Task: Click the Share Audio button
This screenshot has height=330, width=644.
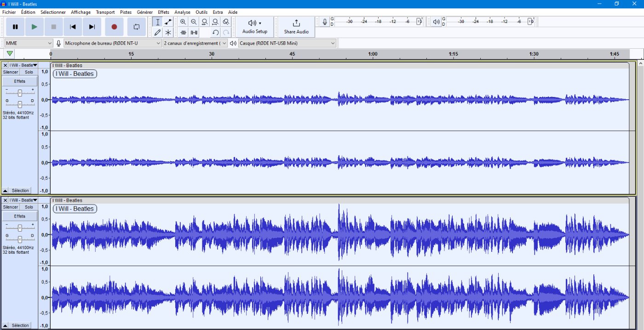Action: point(296,27)
